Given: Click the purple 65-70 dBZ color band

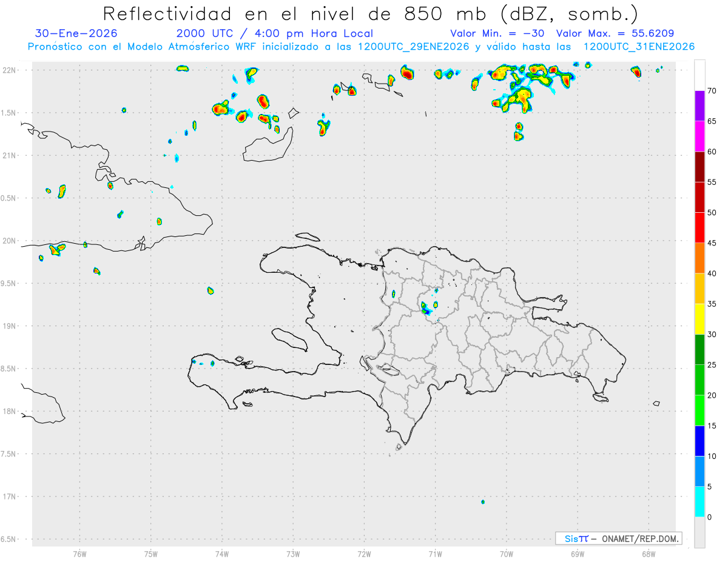Looking at the screenshot, I should (699, 106).
